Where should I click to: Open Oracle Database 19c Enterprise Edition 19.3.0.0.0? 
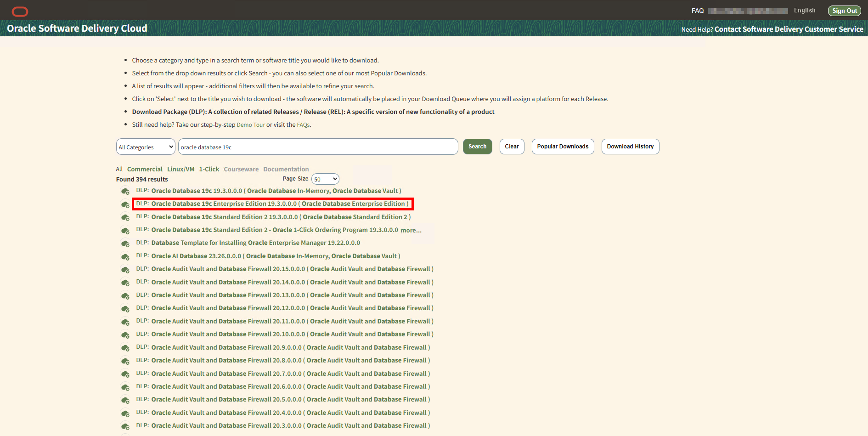(x=280, y=204)
